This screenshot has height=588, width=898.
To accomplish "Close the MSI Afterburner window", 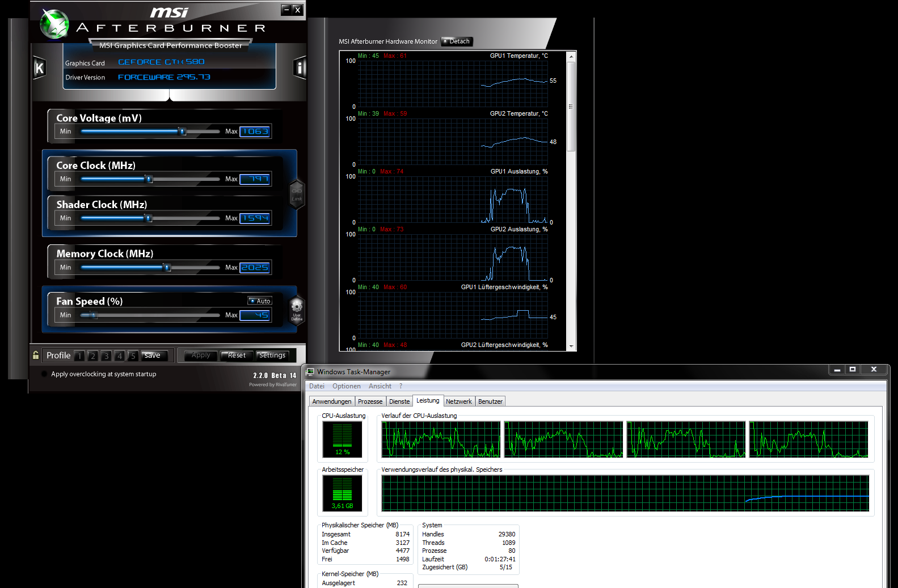I will [297, 10].
